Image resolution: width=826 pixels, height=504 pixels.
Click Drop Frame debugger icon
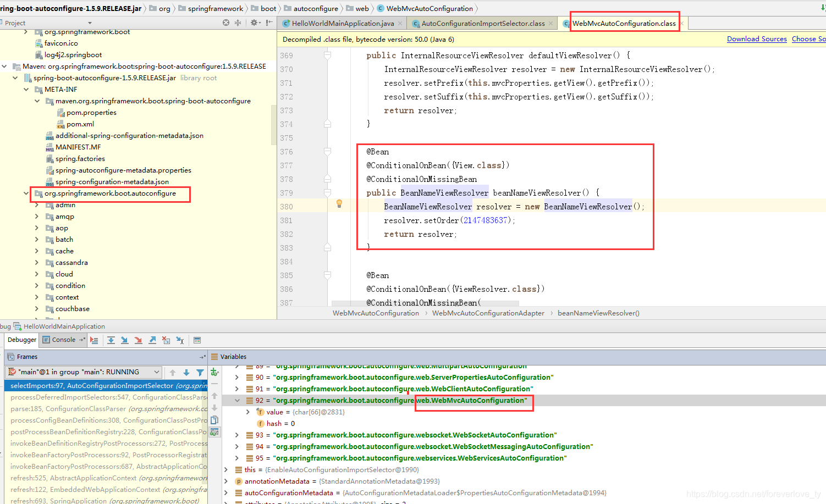(x=166, y=340)
